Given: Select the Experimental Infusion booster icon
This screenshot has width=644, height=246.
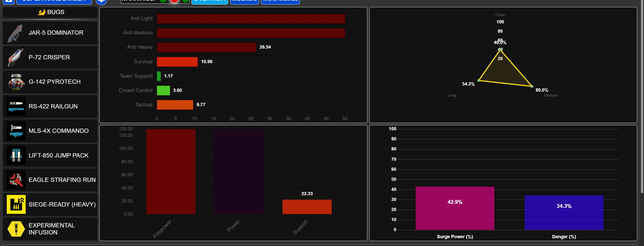Looking at the screenshot, I should point(16,229).
